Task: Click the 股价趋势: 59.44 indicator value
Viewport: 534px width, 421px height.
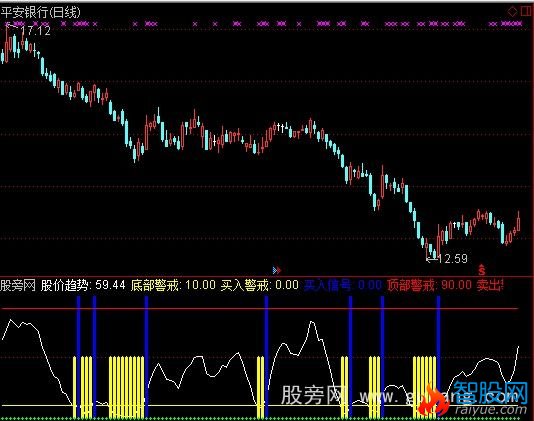Action: (x=83, y=285)
